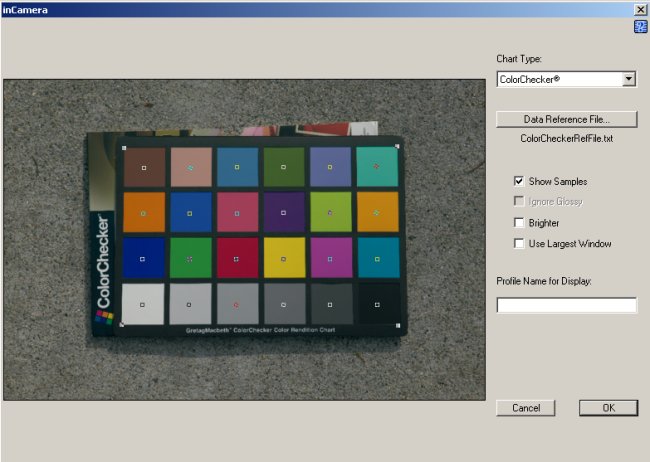Click the red patch in the third row
Screen dimensions: 650x462
237,258
